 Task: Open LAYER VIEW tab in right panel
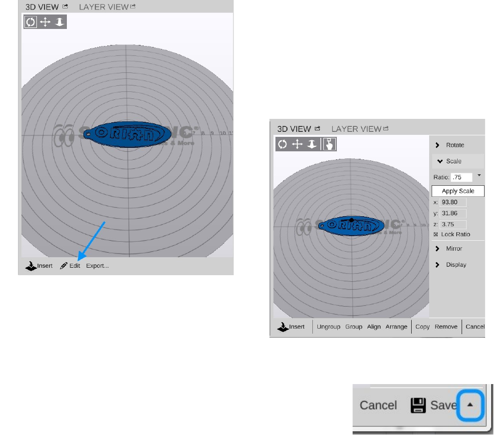click(x=356, y=129)
